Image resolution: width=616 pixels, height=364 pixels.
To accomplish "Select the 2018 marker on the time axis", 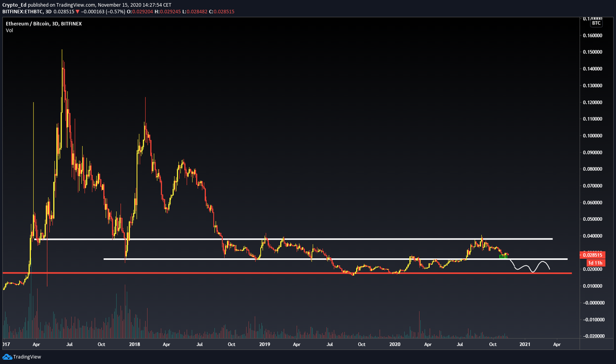I will coord(134,345).
